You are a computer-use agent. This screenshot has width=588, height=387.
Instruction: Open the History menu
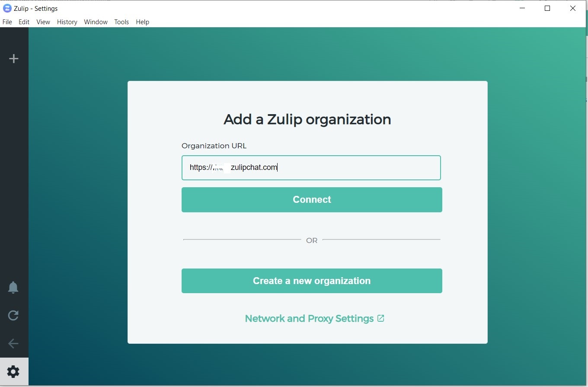67,22
